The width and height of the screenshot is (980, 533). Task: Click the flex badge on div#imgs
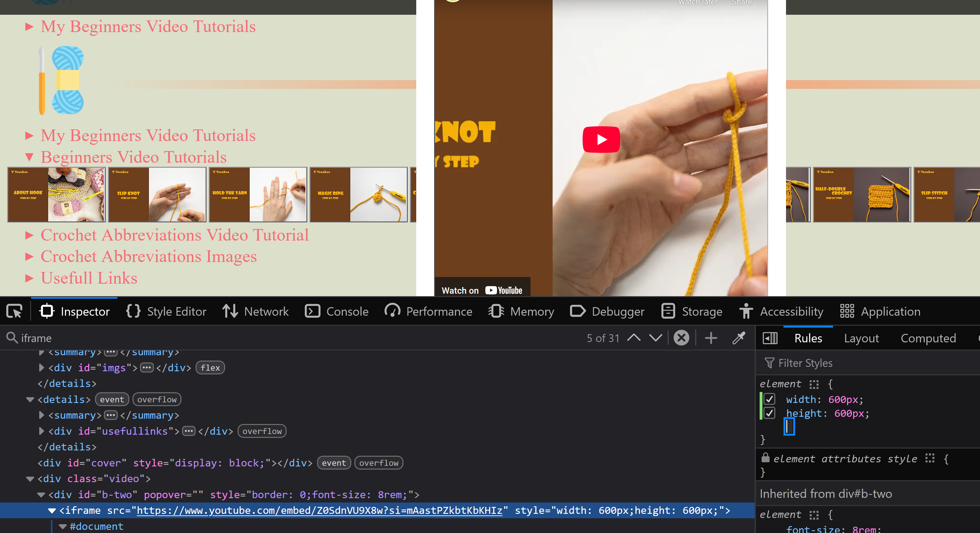click(210, 368)
